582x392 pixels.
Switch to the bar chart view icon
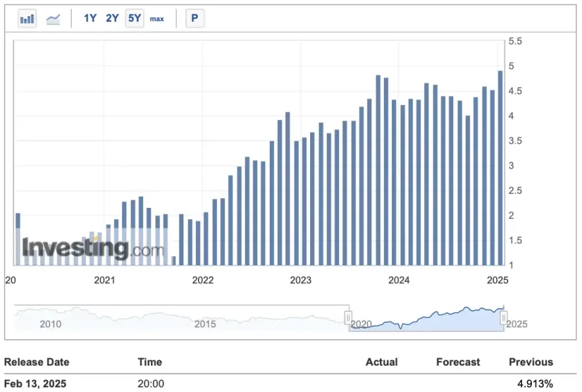(27, 18)
